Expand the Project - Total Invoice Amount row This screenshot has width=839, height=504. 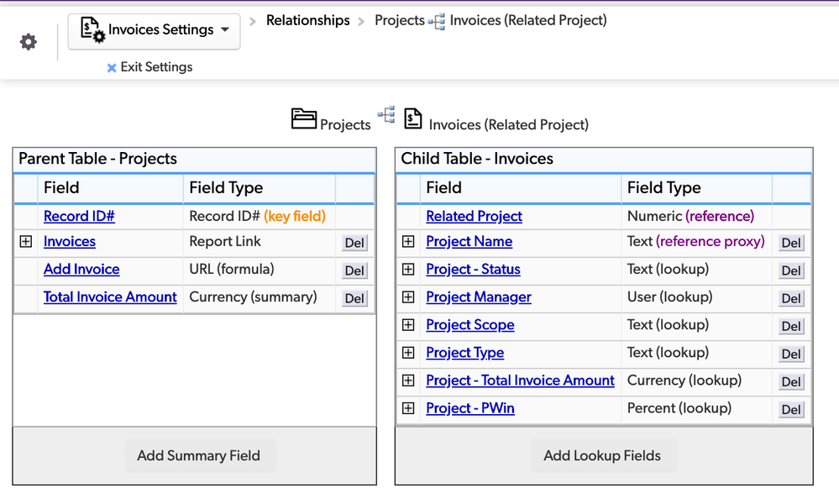408,381
